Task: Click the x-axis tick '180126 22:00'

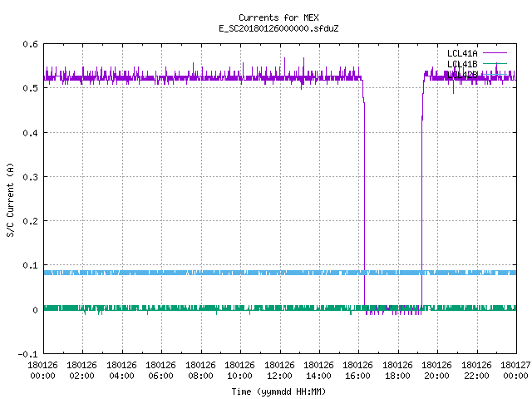Action: click(x=476, y=371)
